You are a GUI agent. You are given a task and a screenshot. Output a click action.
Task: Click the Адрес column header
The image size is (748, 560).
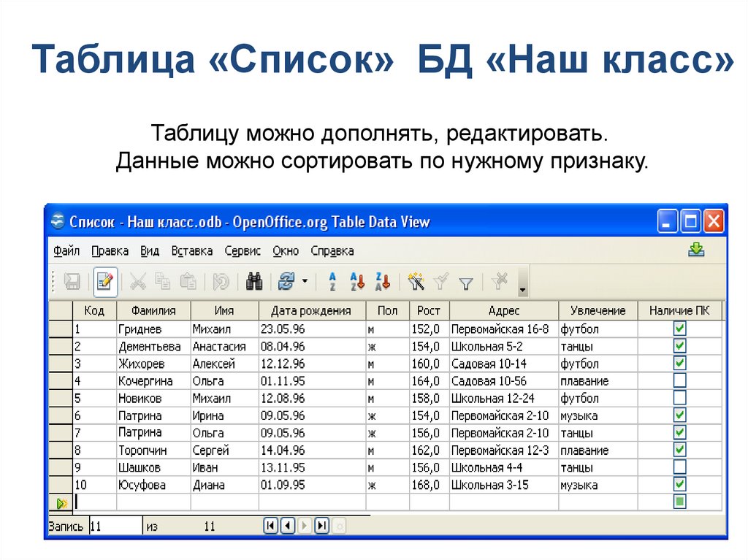tap(504, 310)
